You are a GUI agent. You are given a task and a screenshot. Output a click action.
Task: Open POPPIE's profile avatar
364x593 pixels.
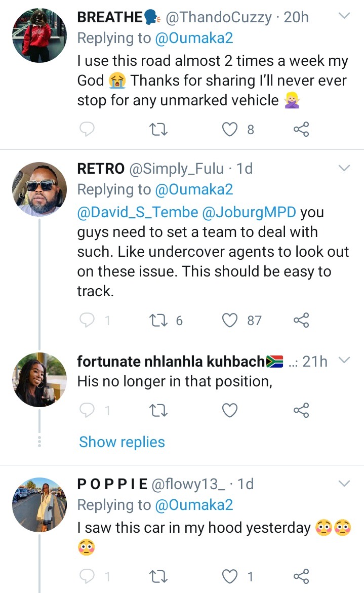click(x=39, y=505)
